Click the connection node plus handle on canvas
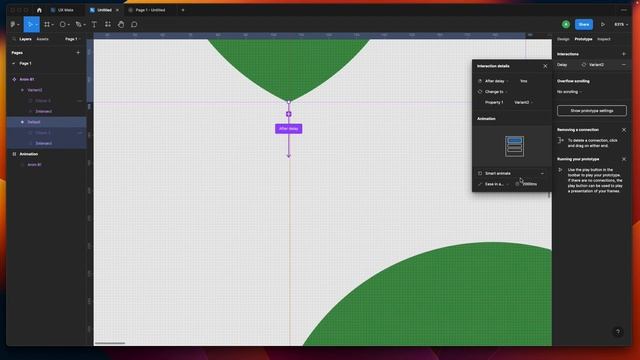The image size is (640, 360). coord(289,114)
